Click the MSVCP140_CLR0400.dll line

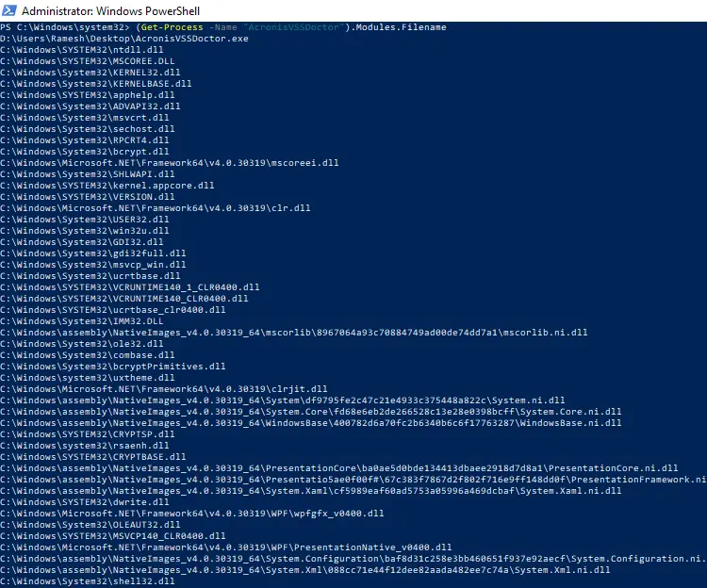(113, 536)
